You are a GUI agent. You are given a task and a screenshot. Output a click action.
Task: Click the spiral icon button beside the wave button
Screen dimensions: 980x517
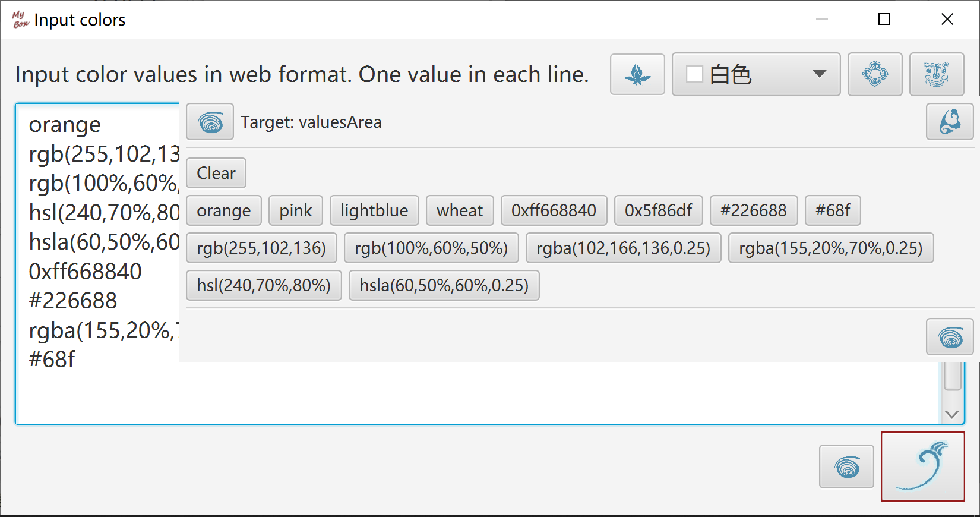(x=846, y=466)
